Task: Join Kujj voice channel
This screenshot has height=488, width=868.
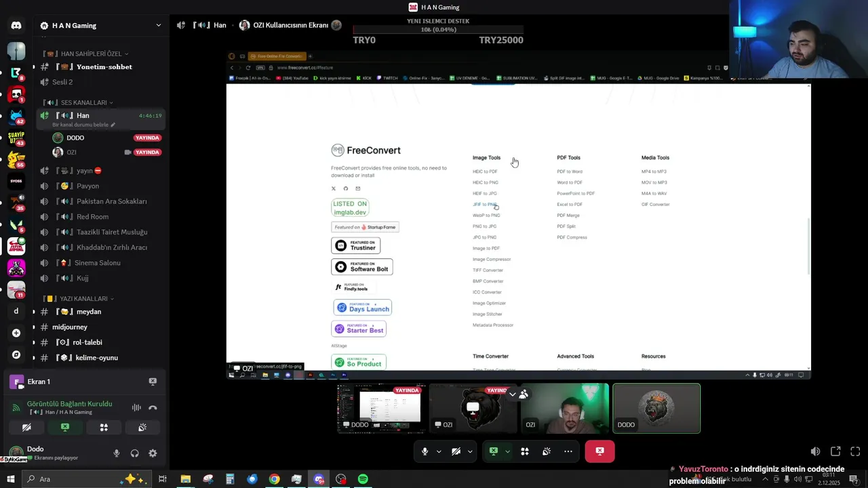Action: tap(102, 278)
